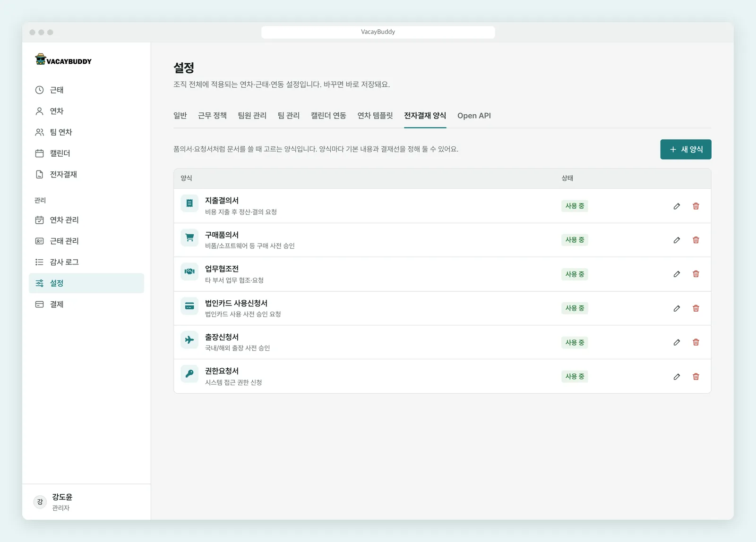Delete 법인카드 사용신청서 via trash icon
Viewport: 756px width, 542px height.
(x=696, y=308)
